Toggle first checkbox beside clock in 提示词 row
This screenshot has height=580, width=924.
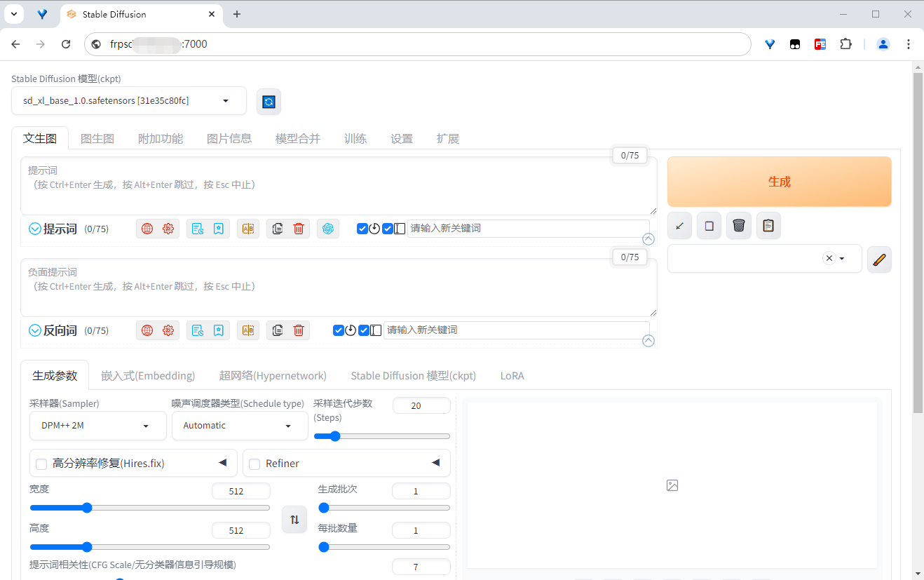click(362, 229)
